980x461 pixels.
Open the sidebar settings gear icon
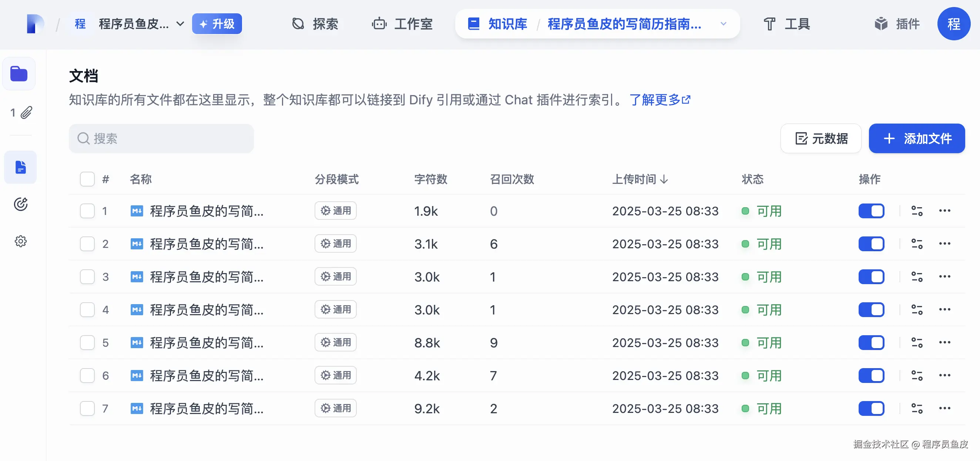tap(21, 241)
